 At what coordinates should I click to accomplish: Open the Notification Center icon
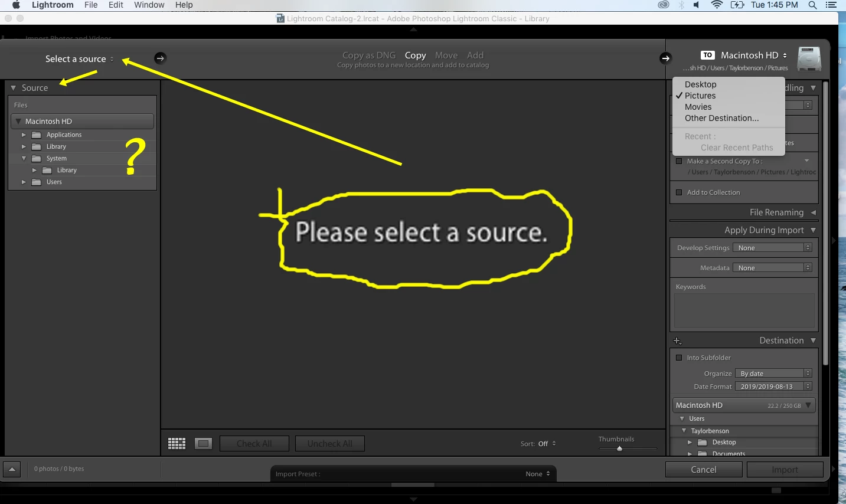click(831, 5)
